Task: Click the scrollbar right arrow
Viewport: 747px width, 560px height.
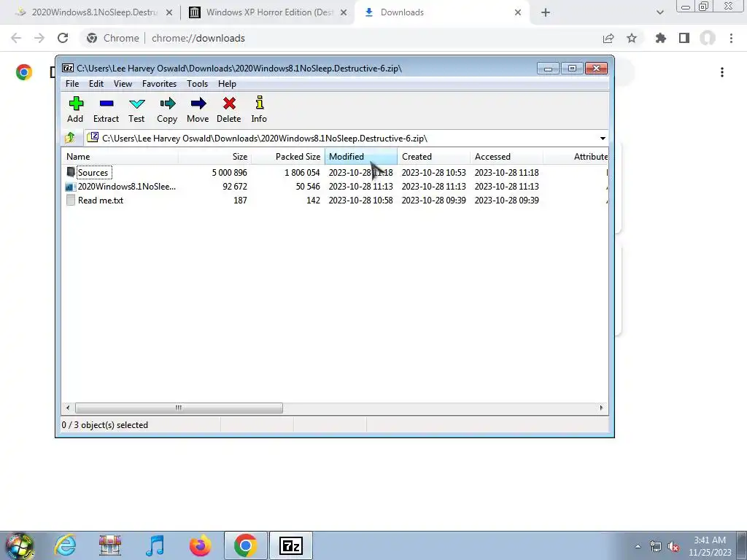Action: coord(601,408)
